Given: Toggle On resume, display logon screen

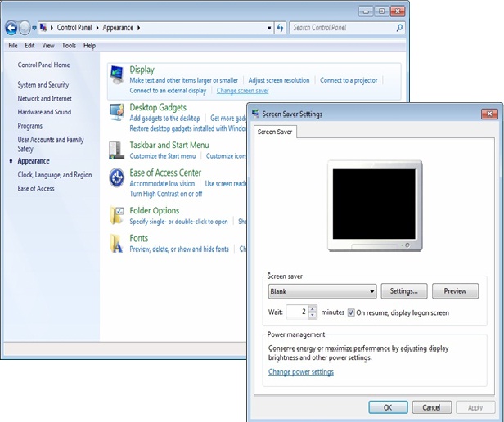Looking at the screenshot, I should pyautogui.click(x=351, y=312).
